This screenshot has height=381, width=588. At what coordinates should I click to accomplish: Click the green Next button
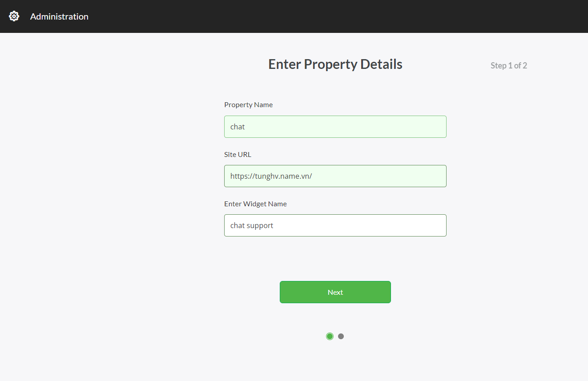[x=335, y=292]
